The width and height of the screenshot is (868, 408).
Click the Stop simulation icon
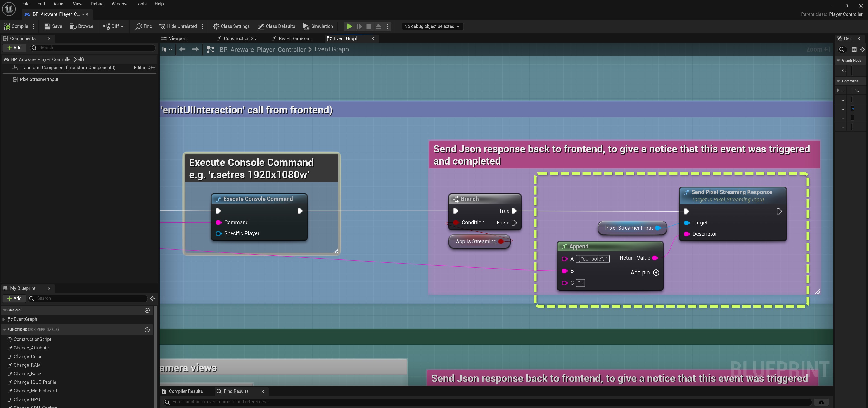[369, 26]
